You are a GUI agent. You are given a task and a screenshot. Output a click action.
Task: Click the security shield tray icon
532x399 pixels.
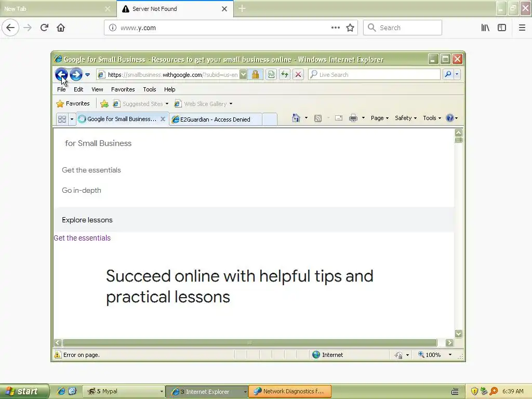pyautogui.click(x=474, y=392)
